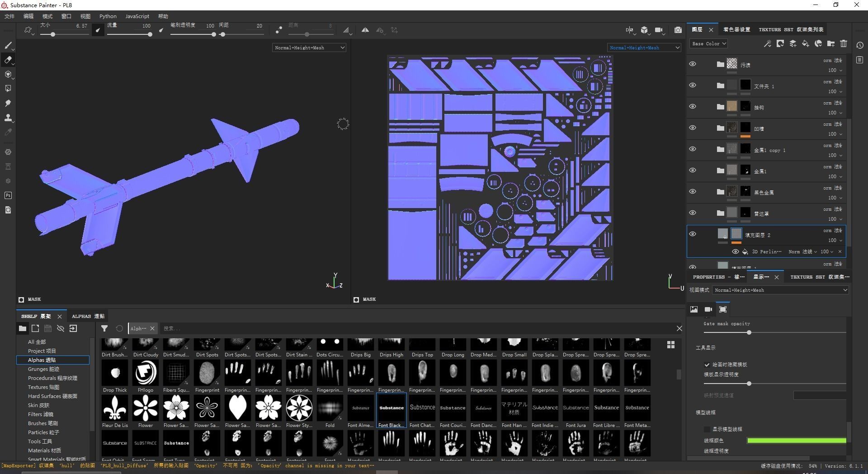
Task: Add a new paint layer
Action: point(793,43)
